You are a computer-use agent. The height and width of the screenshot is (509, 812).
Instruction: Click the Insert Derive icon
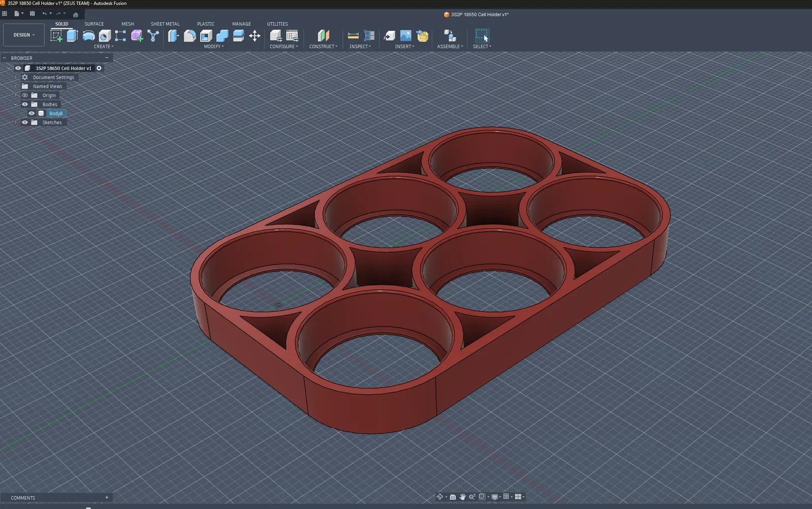(x=389, y=36)
